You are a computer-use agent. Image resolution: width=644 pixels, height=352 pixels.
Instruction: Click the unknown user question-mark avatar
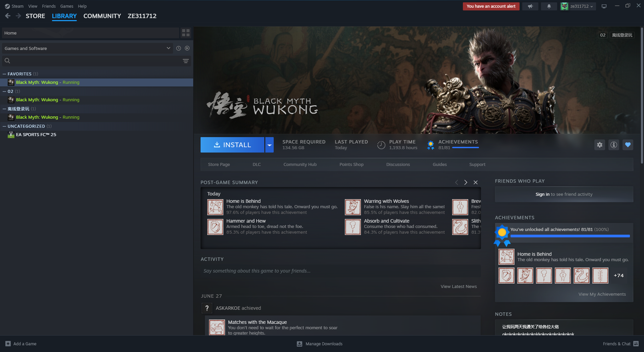click(206, 308)
